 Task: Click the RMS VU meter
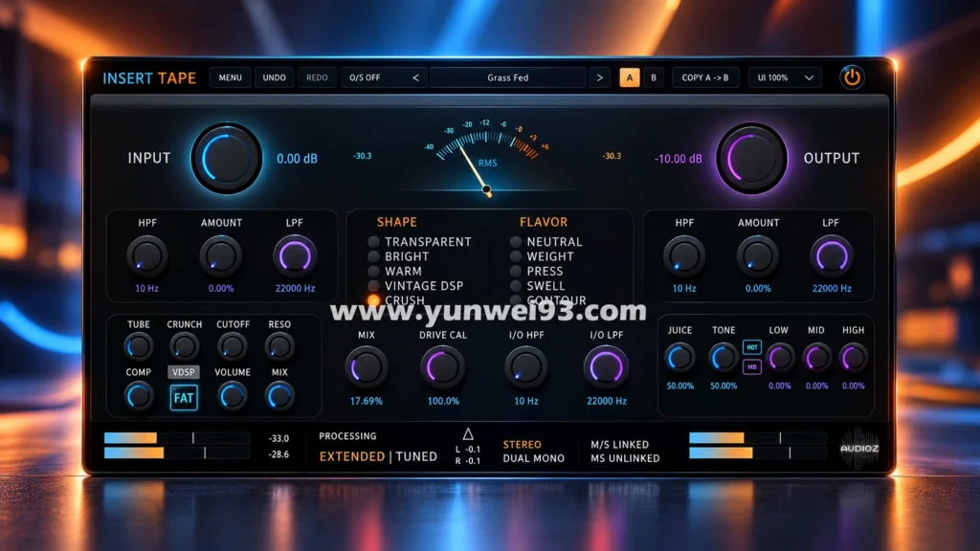(487, 157)
